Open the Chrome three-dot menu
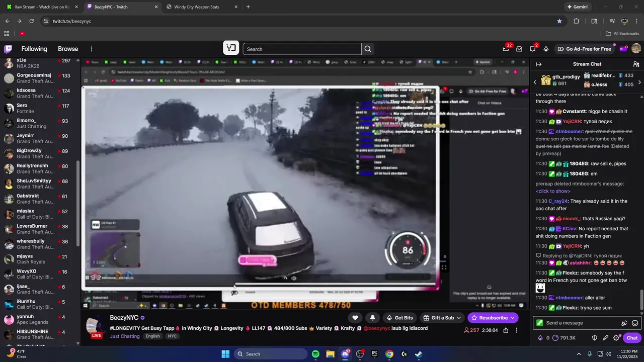 click(x=637, y=21)
